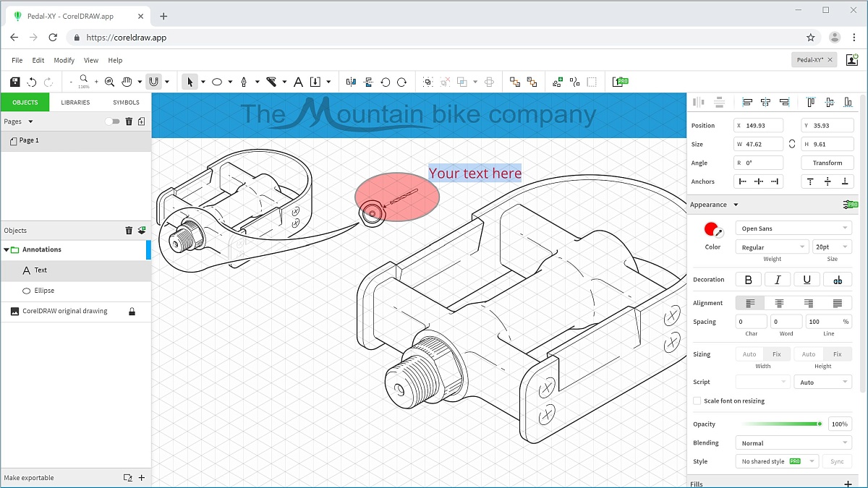
Task: Send selection to back icon
Action: point(532,82)
